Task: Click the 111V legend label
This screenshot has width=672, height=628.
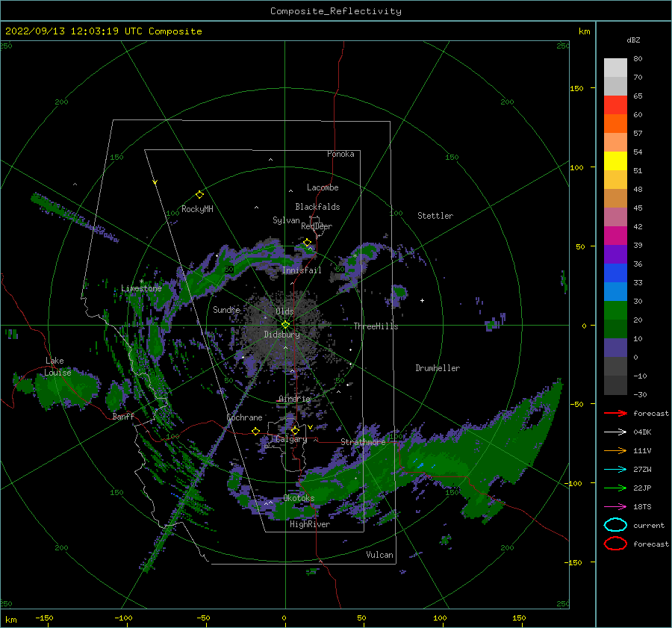Action: (642, 450)
